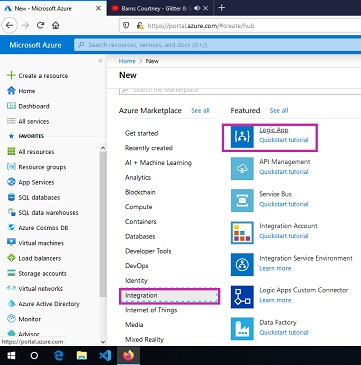Click the Virtual networks icon

click(x=11, y=288)
